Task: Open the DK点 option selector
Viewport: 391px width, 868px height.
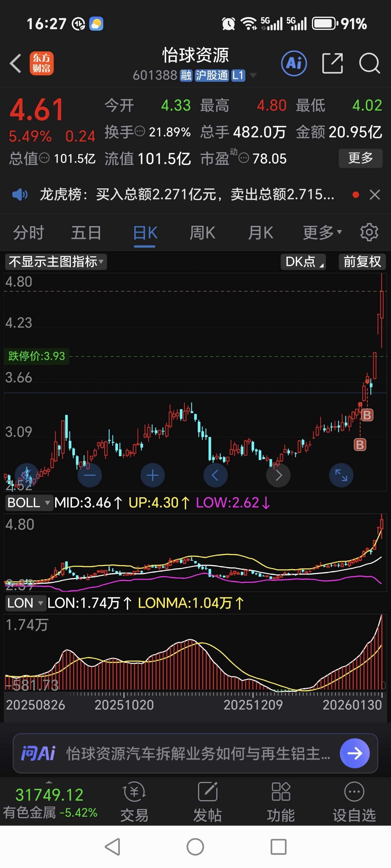Action: tap(303, 262)
